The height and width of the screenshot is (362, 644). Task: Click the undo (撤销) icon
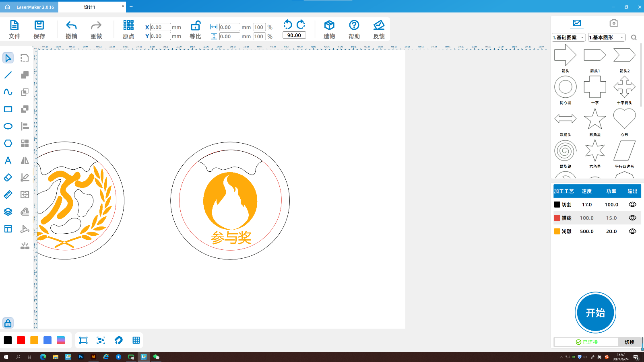pos(71,26)
